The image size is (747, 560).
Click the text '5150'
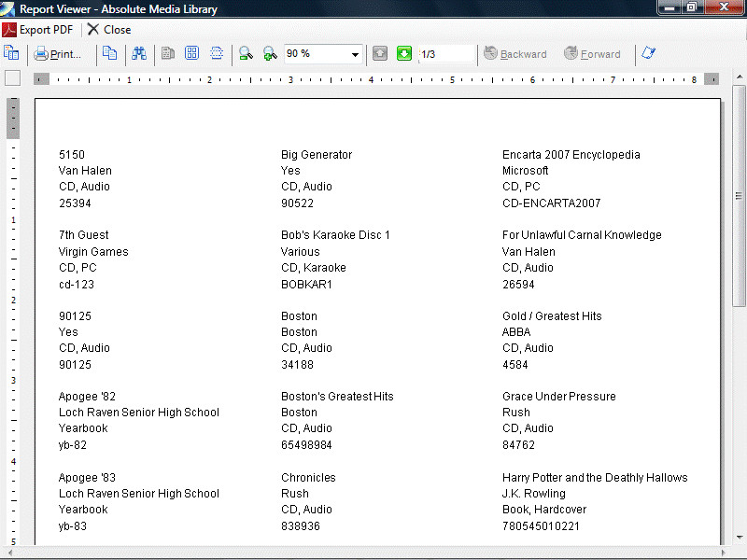[72, 155]
